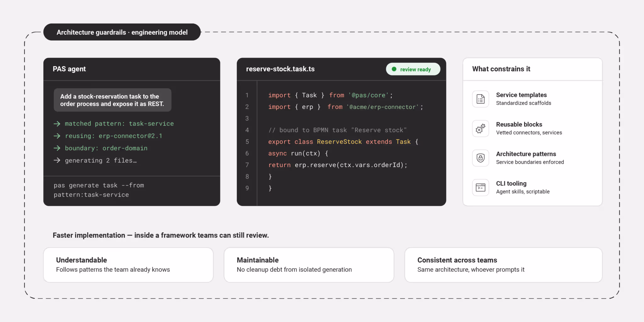Image resolution: width=644 pixels, height=322 pixels.
Task: Click line number 1 in code gutter
Action: 247,95
